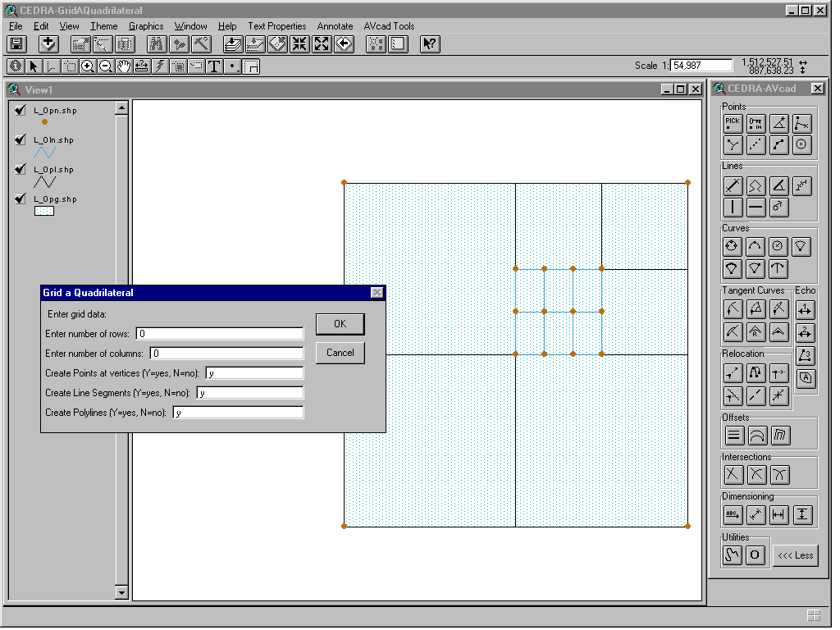Open the Text Properties menu

tap(277, 26)
